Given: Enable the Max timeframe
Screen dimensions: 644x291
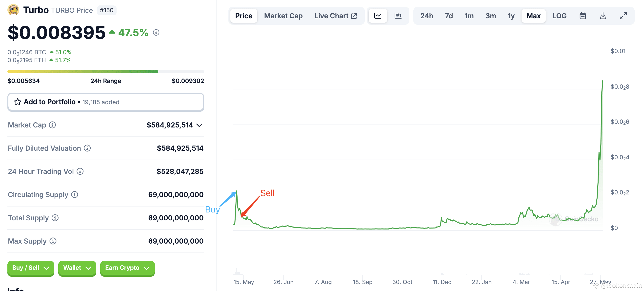Looking at the screenshot, I should point(533,16).
